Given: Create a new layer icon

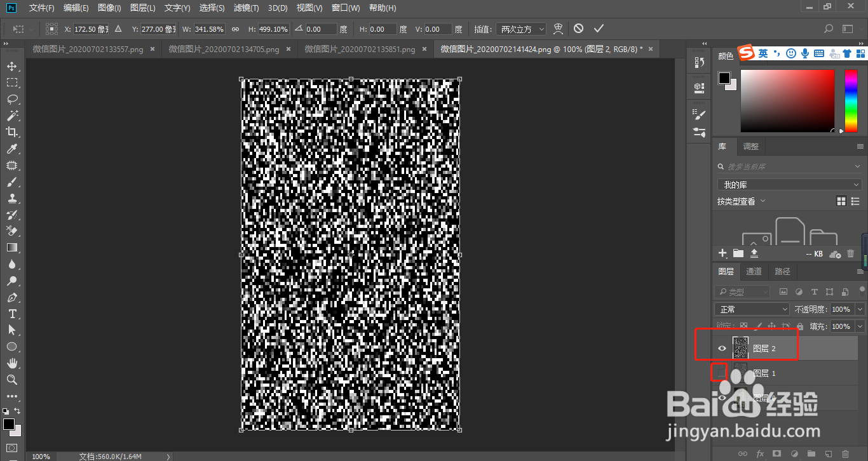Looking at the screenshot, I should click(x=828, y=453).
